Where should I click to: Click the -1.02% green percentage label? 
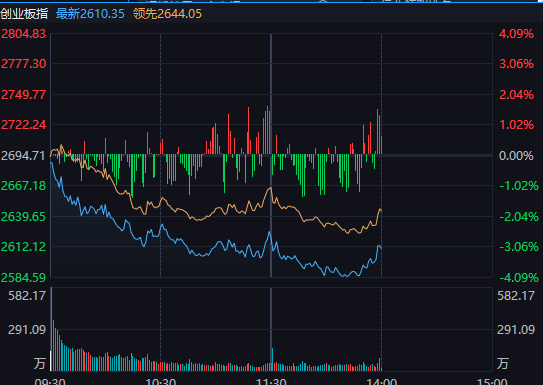(519, 186)
